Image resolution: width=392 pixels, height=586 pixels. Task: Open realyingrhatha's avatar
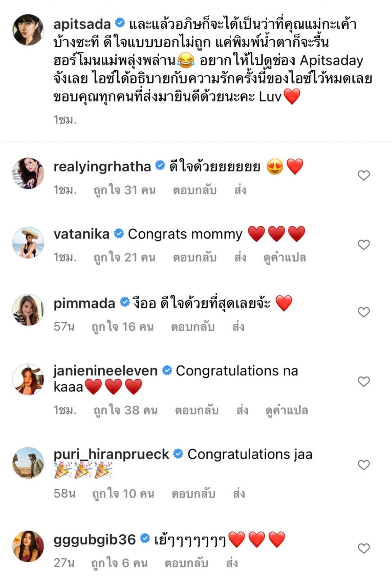28,173
